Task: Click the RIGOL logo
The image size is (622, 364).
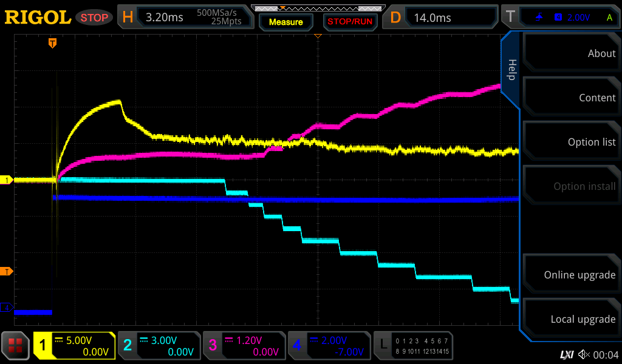Action: [x=38, y=18]
